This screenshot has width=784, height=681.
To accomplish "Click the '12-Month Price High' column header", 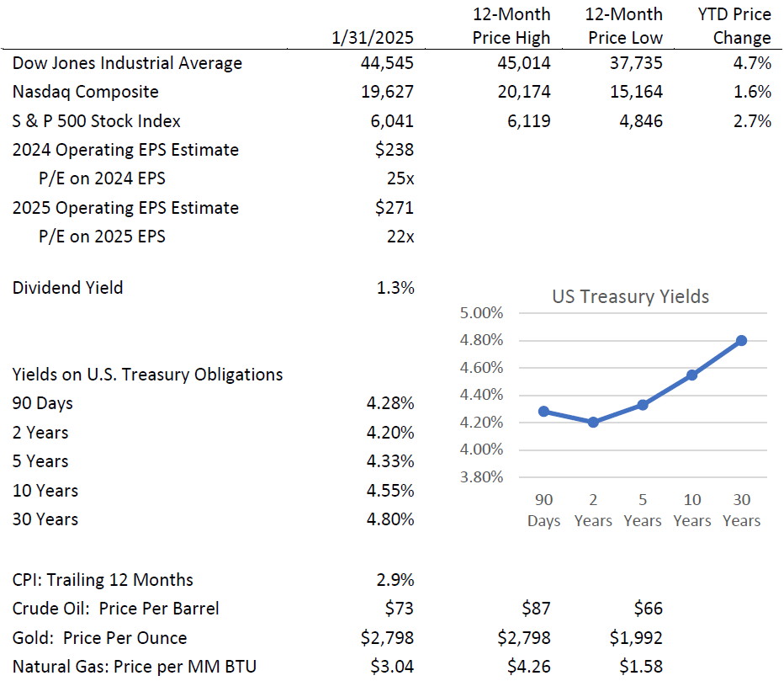I will click(511, 26).
